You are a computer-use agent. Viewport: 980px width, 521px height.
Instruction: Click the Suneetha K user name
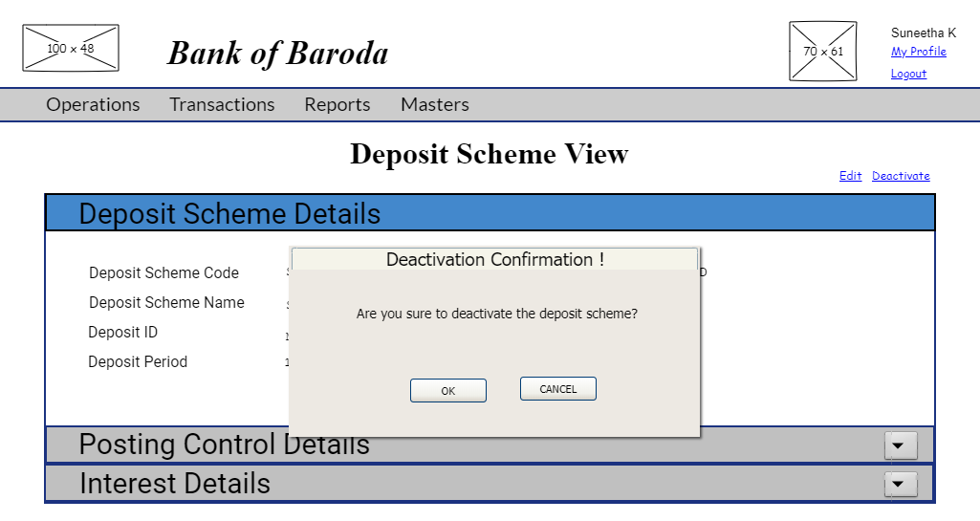point(924,33)
